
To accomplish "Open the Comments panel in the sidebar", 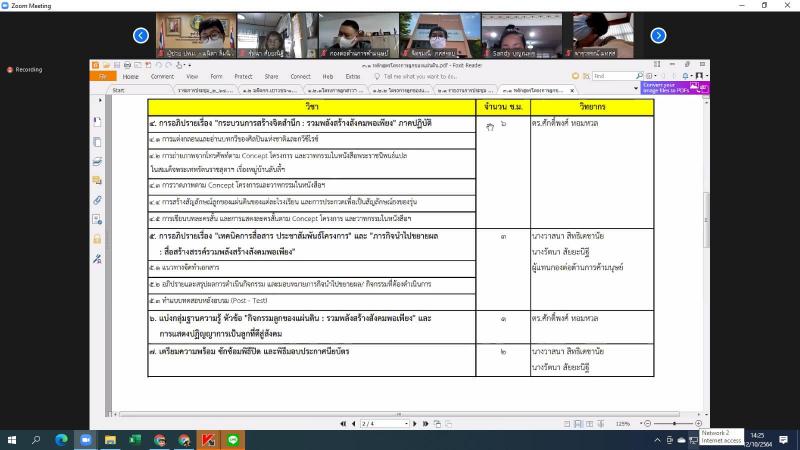I will pos(97,181).
